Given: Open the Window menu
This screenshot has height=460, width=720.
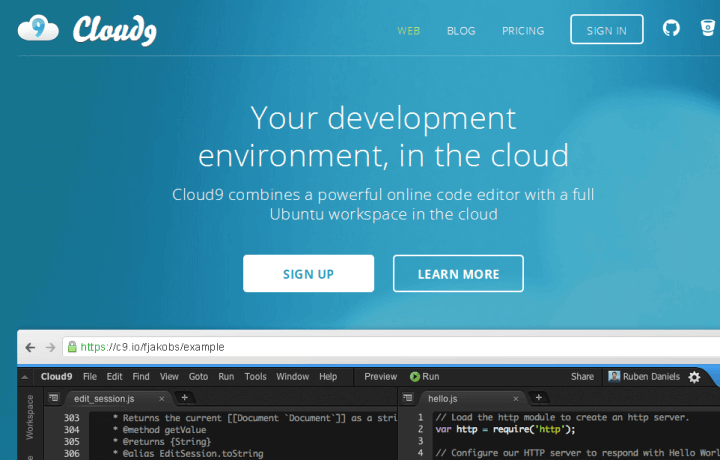Looking at the screenshot, I should click(x=292, y=376).
